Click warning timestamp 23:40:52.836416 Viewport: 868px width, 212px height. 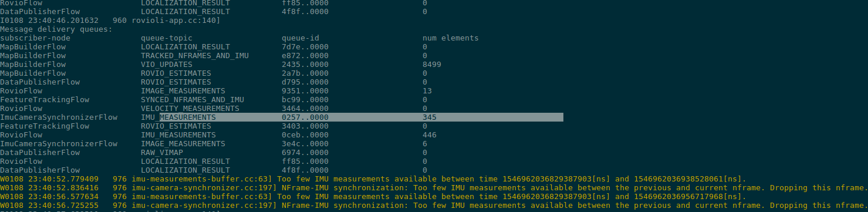coord(63,188)
